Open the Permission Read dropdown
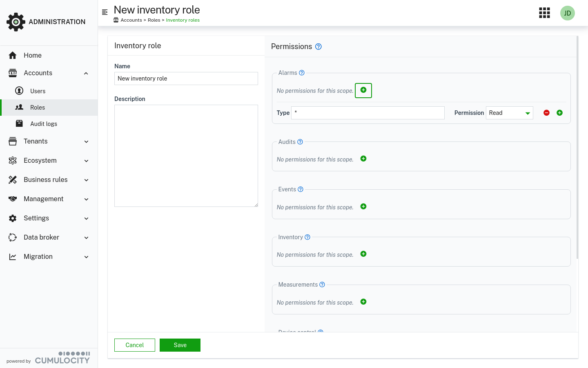The width and height of the screenshot is (588, 368). pos(509,113)
